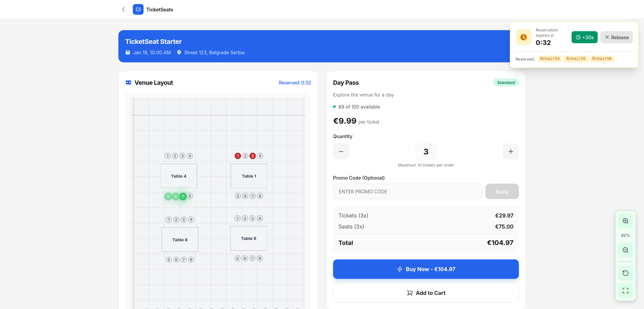Select seat 2 above Table 9

coord(245,219)
